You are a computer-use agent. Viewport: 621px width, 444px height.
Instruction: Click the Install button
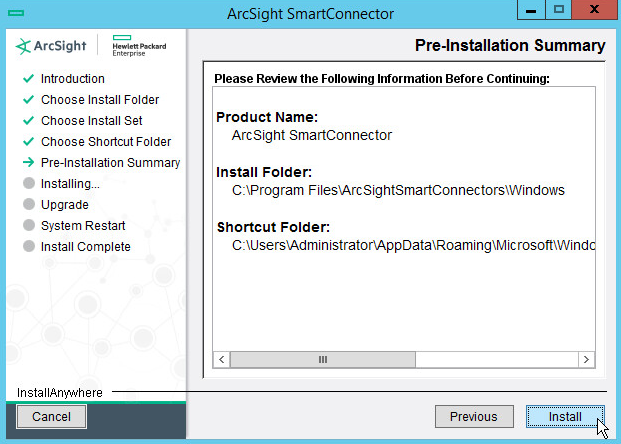click(x=564, y=417)
